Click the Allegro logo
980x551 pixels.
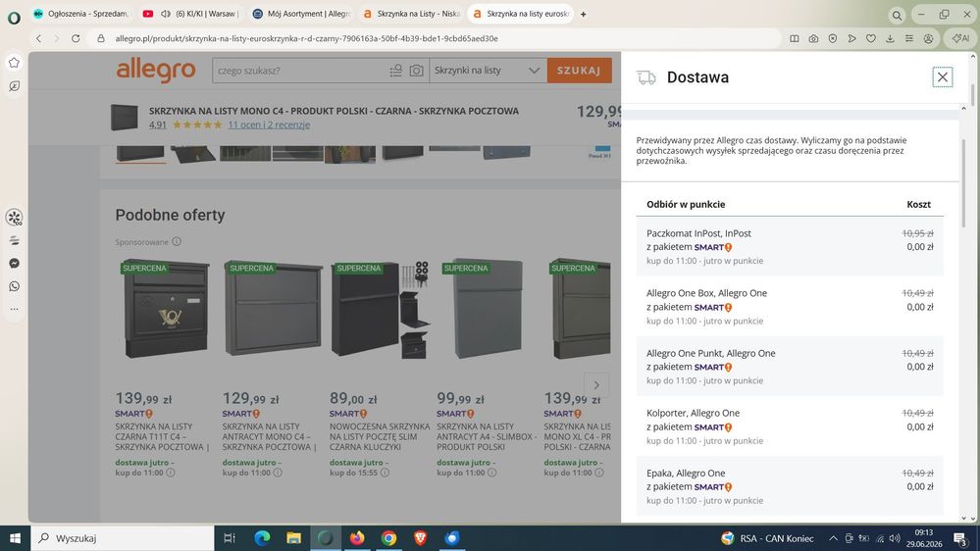pyautogui.click(x=156, y=70)
